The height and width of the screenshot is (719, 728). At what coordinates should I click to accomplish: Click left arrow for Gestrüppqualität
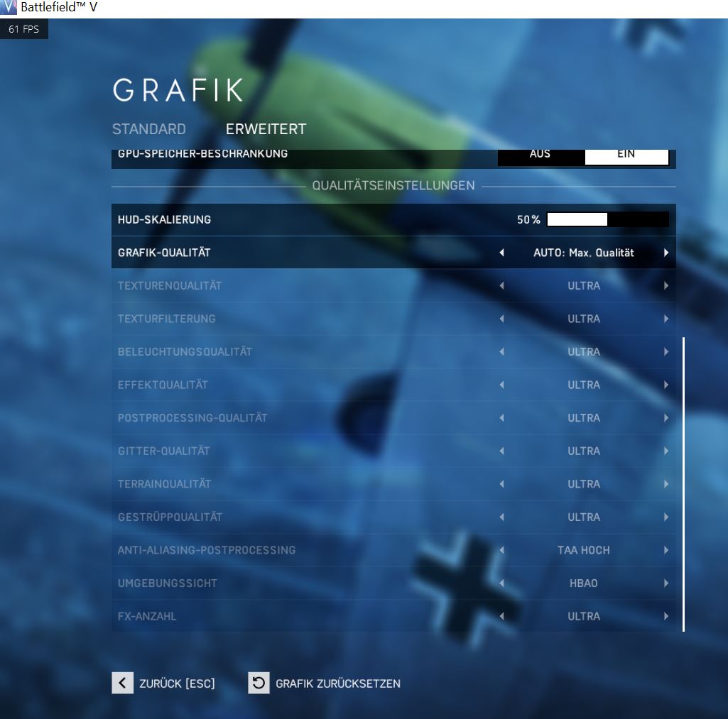click(501, 517)
